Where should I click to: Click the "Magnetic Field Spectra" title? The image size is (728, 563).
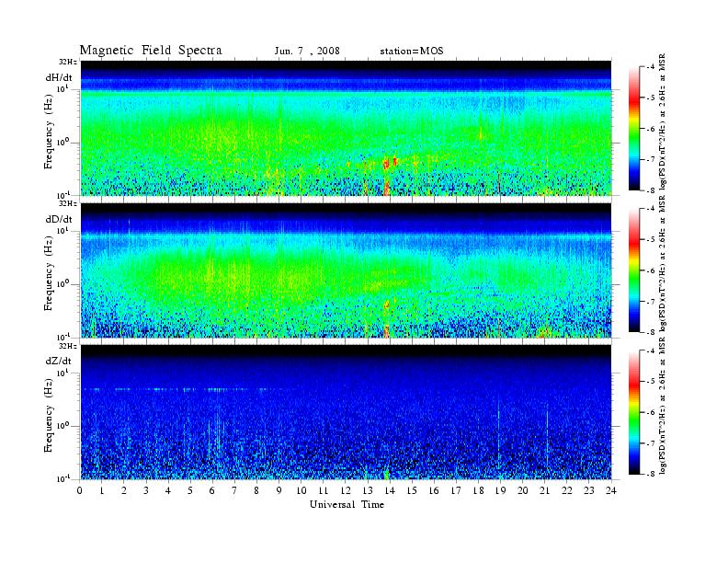pos(151,50)
